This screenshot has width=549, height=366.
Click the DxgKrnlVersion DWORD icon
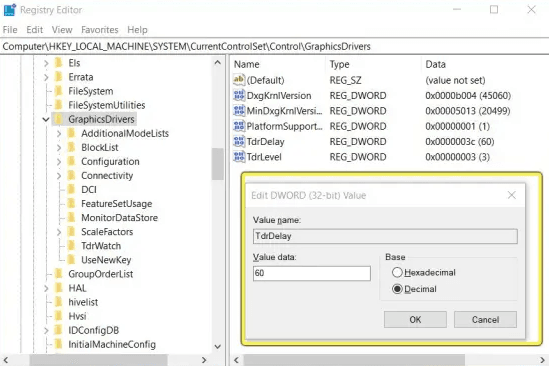coord(239,95)
